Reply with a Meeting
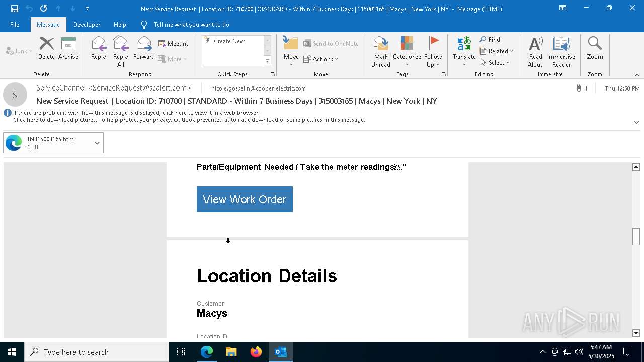 click(174, 44)
